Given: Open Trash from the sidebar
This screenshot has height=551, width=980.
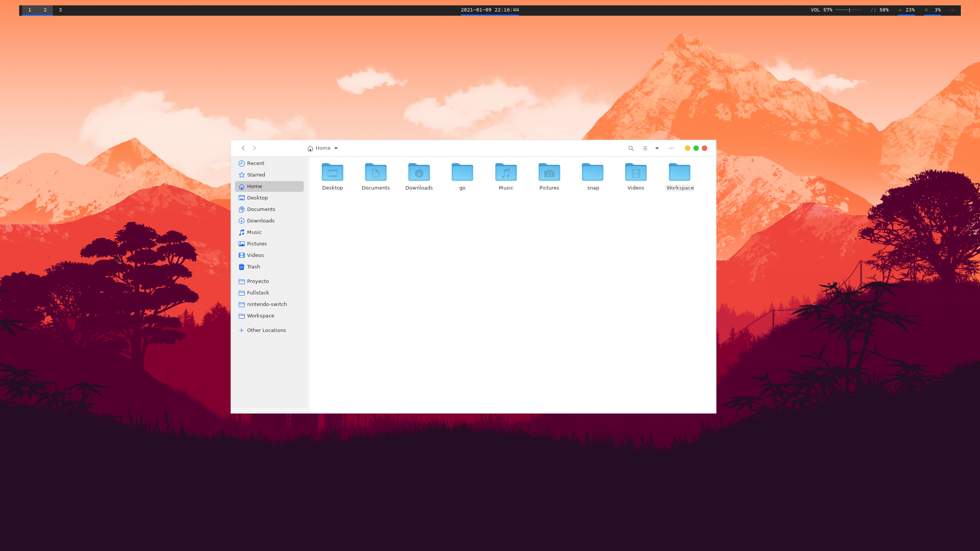Looking at the screenshot, I should point(253,267).
